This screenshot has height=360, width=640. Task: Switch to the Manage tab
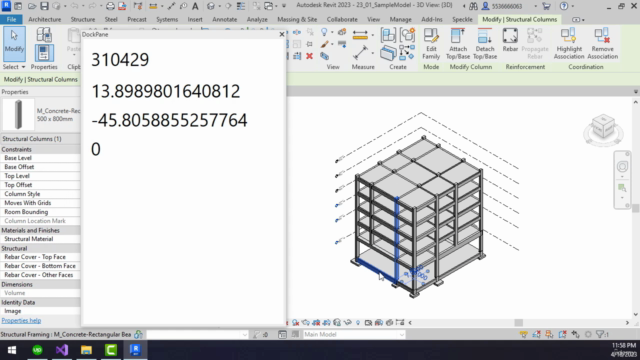tap(400, 19)
